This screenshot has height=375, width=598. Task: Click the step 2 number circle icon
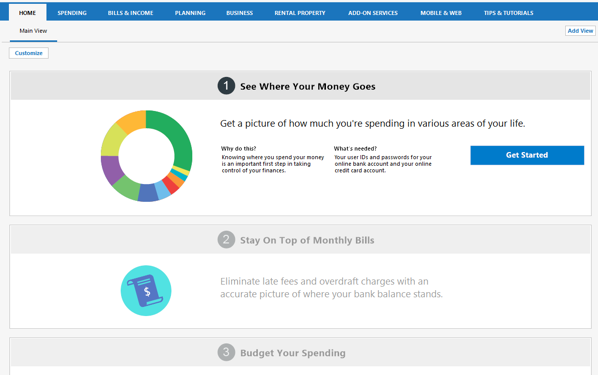(x=226, y=240)
